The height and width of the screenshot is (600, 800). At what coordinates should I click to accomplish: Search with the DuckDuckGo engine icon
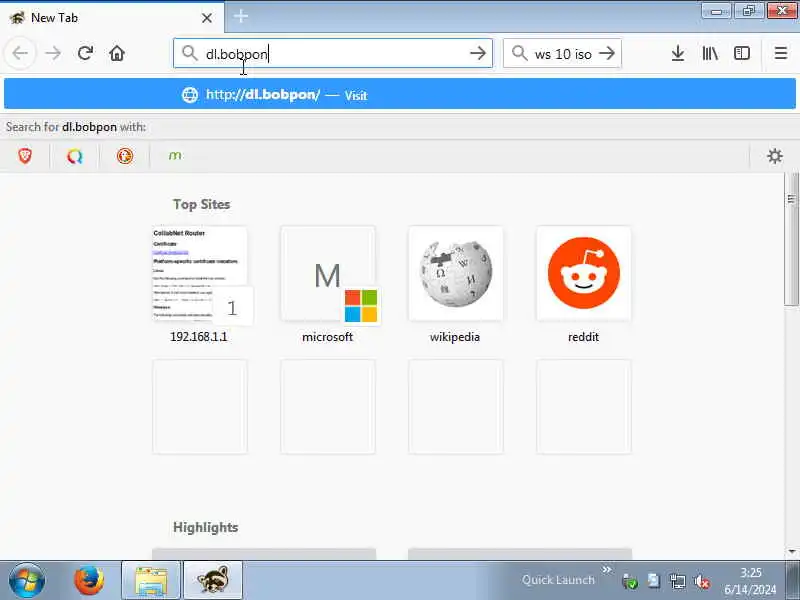(x=124, y=156)
